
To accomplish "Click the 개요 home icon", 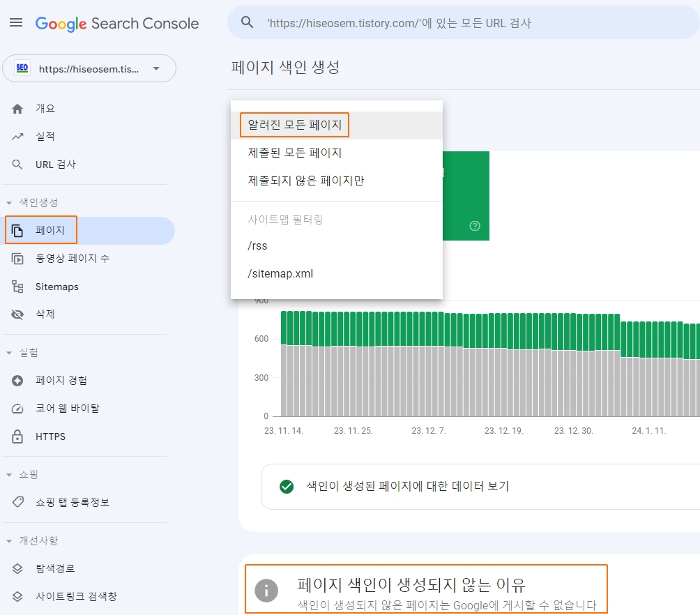I will coord(18,109).
